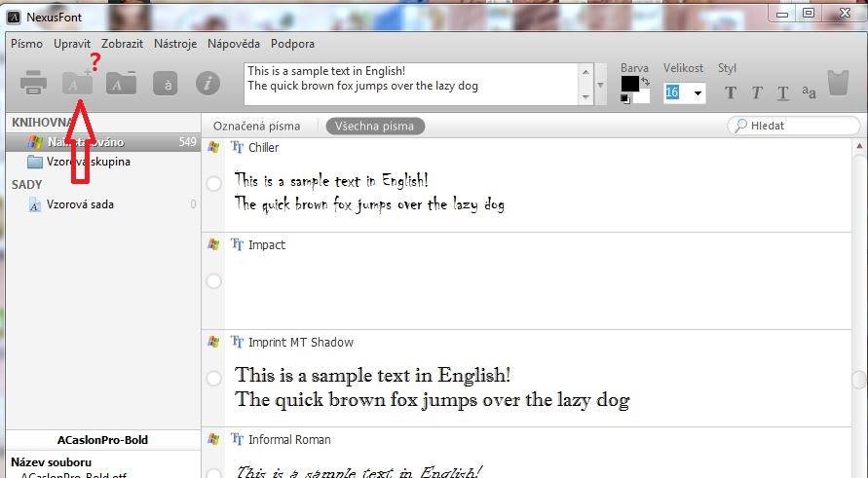The height and width of the screenshot is (478, 868).
Task: Mark the Imprint MT Shadow radio circle
Action: click(213, 379)
